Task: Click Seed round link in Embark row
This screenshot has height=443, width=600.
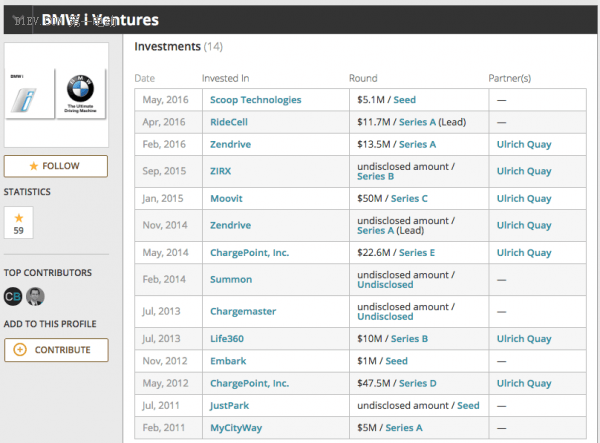Action: click(x=396, y=361)
